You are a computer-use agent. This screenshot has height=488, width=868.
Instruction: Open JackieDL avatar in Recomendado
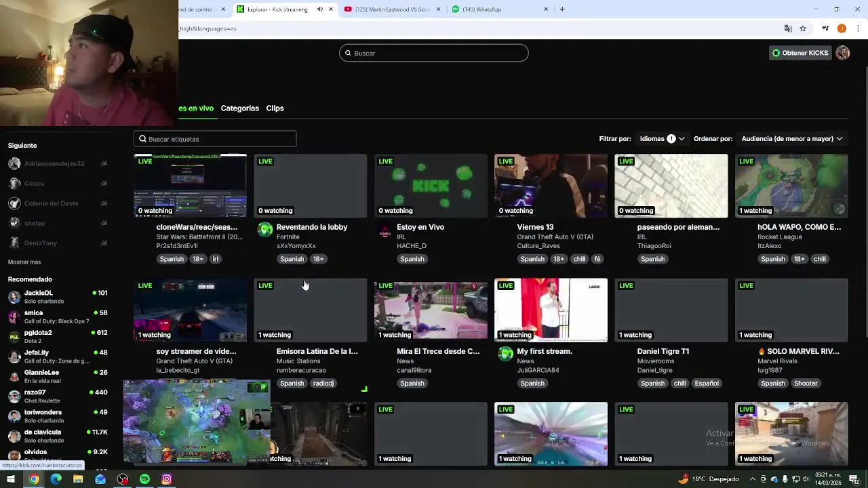click(x=14, y=297)
